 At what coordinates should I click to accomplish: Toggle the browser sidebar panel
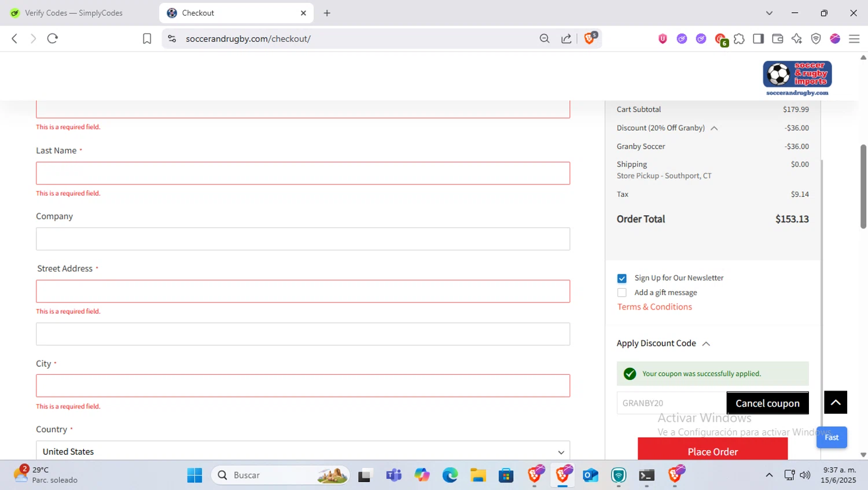758,39
